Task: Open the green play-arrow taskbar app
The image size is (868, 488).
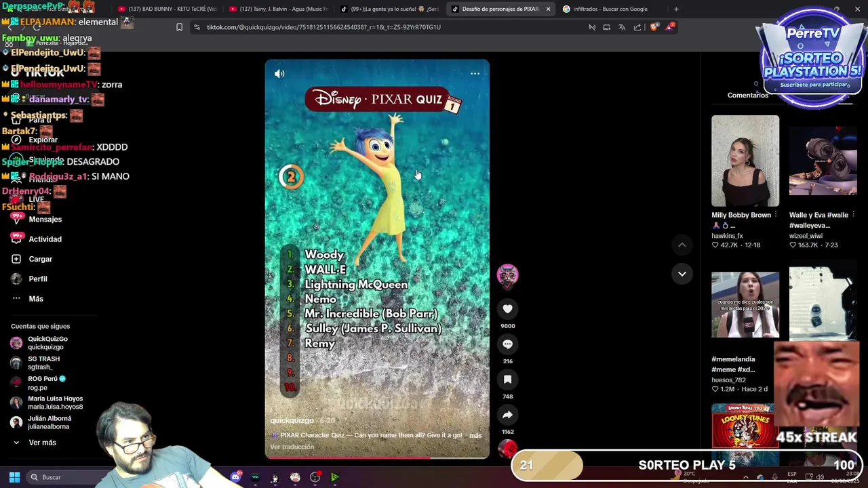Action: point(335,477)
